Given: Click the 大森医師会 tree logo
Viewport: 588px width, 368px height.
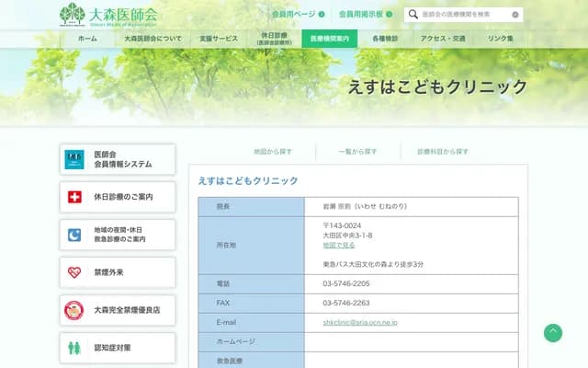Looking at the screenshot, I should pos(71,15).
